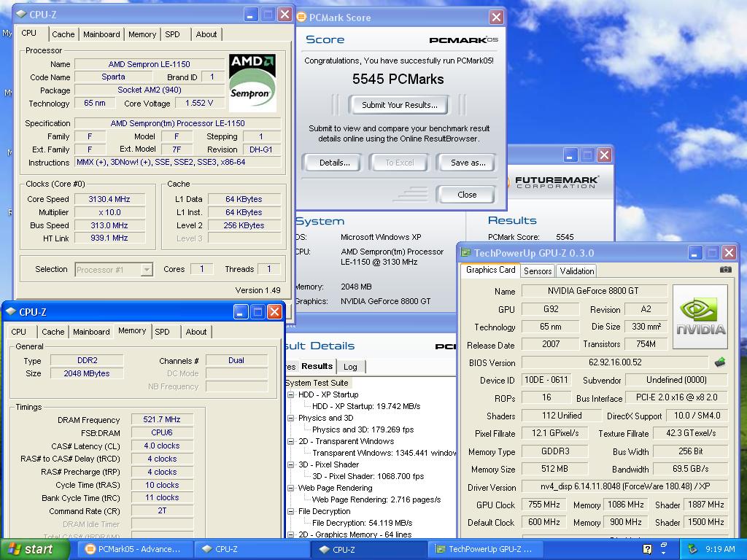747x560 pixels.
Task: Collapse the File Decryption tree node
Action: tap(290, 511)
